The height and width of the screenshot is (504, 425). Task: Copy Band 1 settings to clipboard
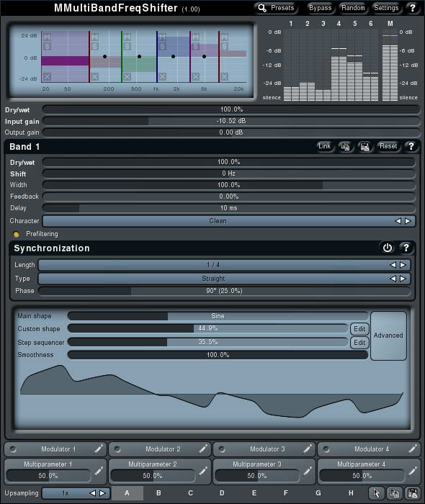coord(345,147)
